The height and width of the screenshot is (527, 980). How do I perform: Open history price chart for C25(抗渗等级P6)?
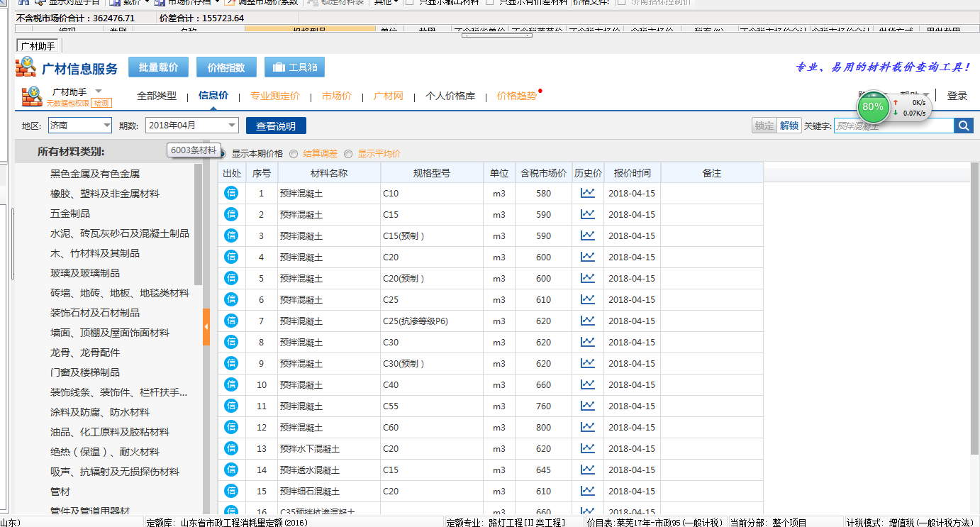(588, 321)
